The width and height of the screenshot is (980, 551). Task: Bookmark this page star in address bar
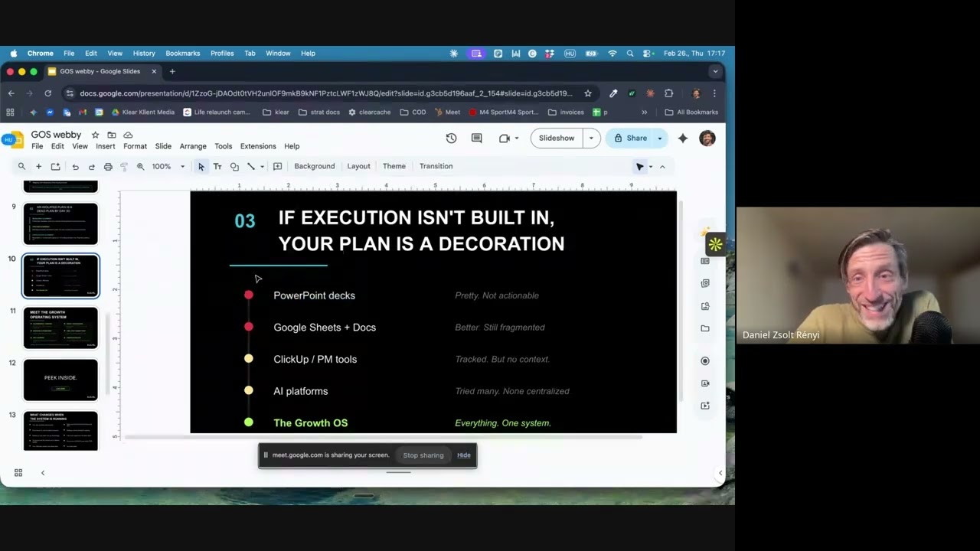pos(588,93)
